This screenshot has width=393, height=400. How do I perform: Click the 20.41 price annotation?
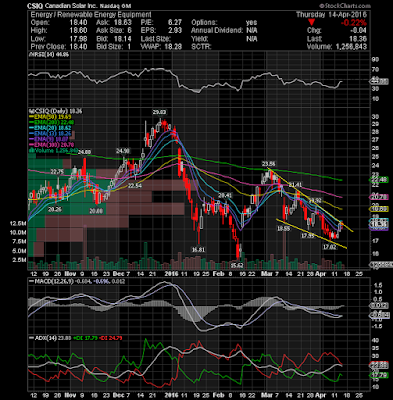tap(225, 195)
